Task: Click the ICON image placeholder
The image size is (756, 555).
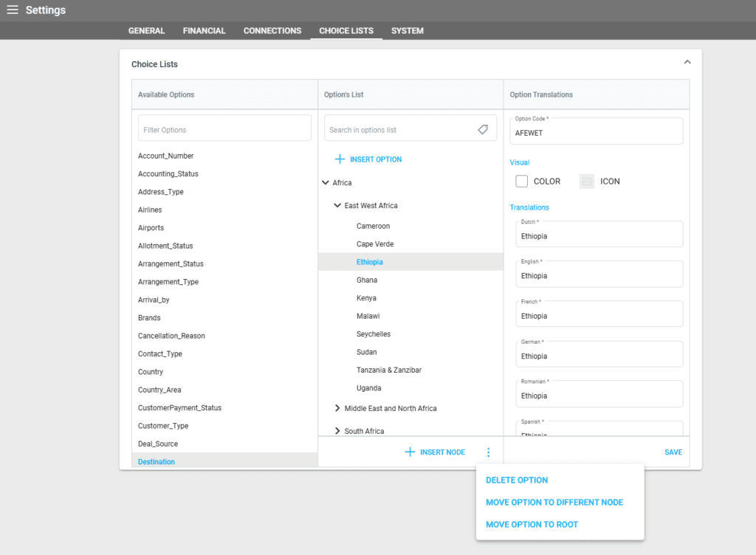Action: click(x=587, y=182)
